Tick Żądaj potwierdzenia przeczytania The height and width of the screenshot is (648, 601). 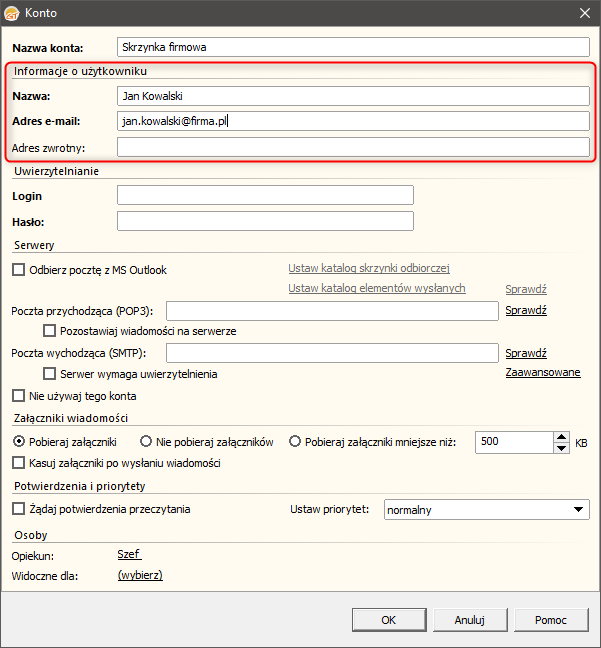click(18, 509)
